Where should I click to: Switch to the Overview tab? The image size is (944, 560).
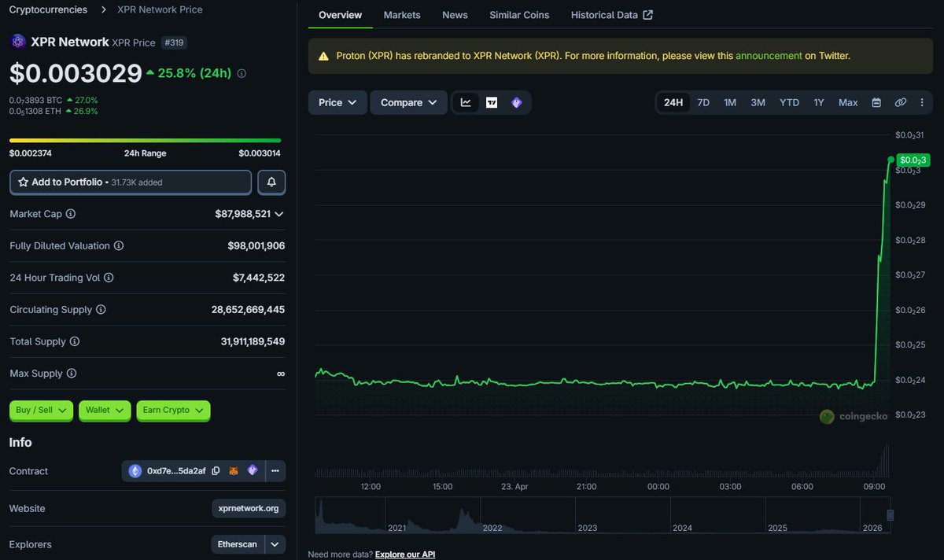point(341,15)
